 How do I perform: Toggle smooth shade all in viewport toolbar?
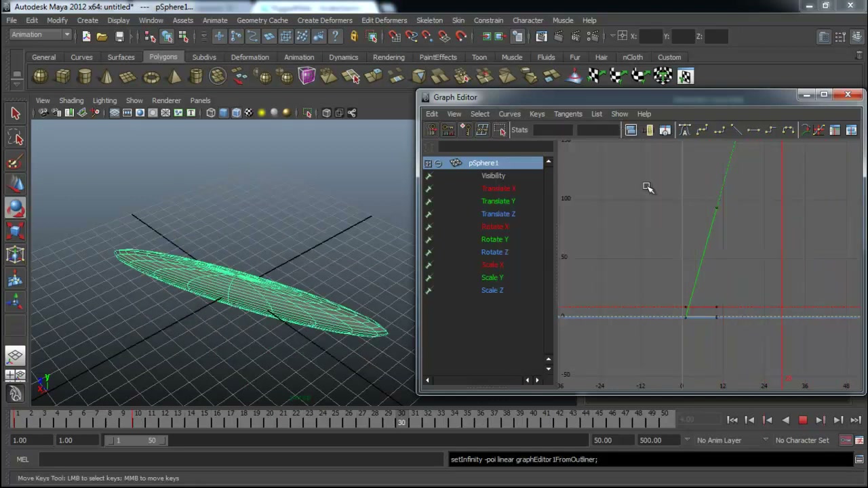tap(224, 113)
